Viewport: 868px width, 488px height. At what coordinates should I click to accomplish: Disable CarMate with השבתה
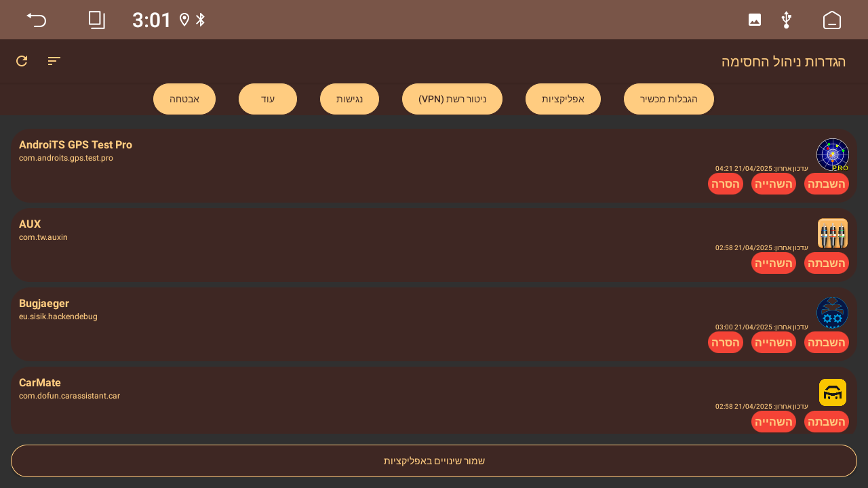tap(827, 422)
